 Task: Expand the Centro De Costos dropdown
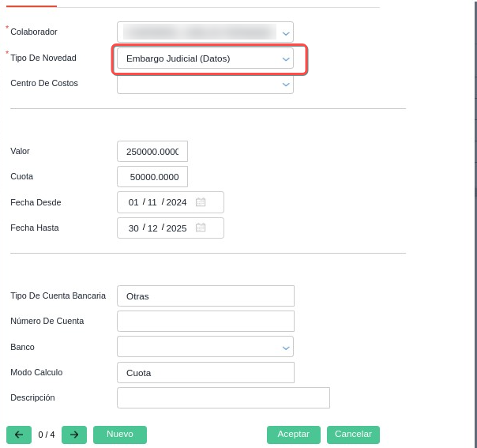point(286,85)
